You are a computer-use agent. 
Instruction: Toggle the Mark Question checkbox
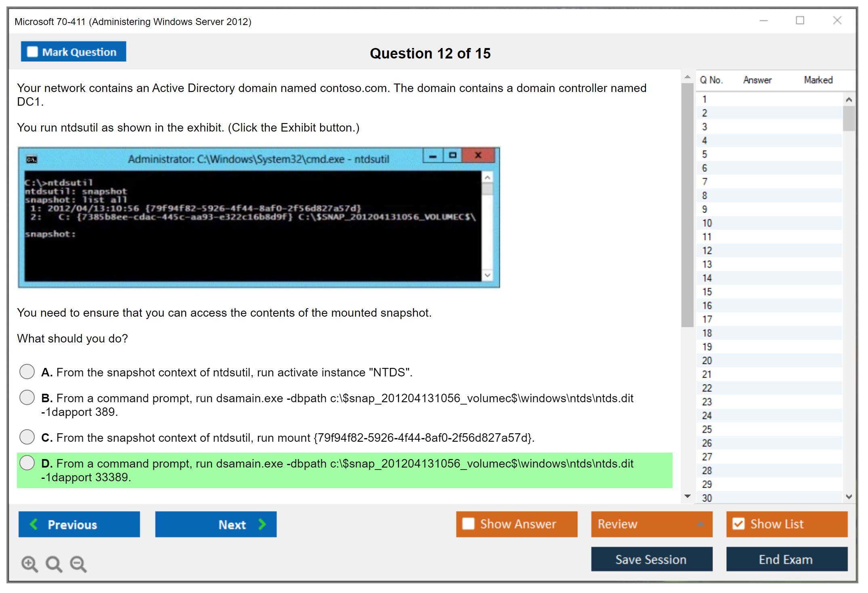pyautogui.click(x=32, y=52)
